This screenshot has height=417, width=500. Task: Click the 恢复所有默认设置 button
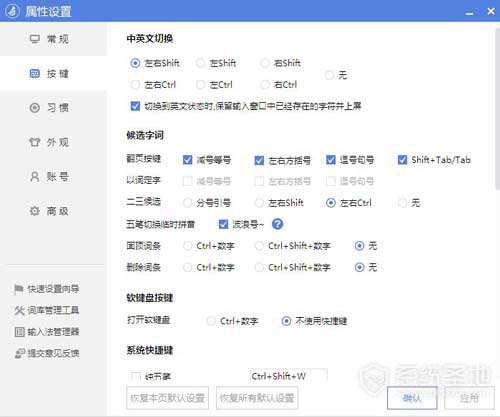pos(257,398)
